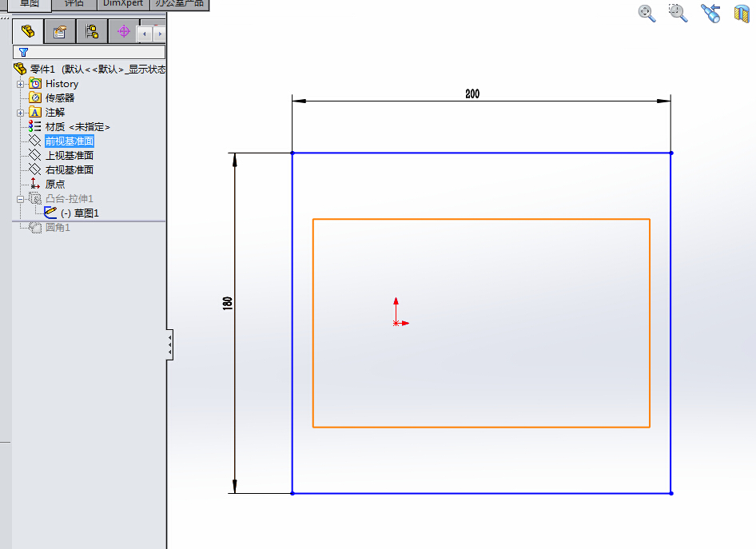
Task: Select the blue bottom sketch line
Action: [482, 493]
